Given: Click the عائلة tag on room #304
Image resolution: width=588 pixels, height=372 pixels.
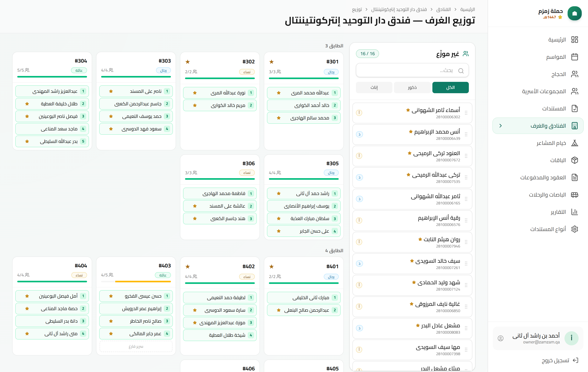Looking at the screenshot, I should pos(79,70).
